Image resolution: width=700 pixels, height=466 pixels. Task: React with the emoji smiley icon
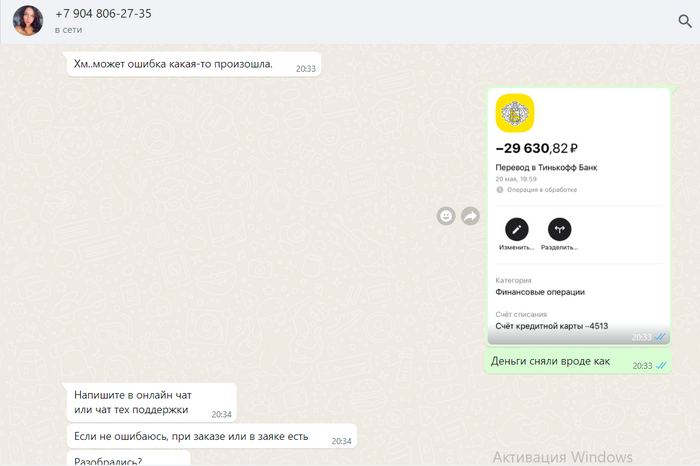coord(446,216)
